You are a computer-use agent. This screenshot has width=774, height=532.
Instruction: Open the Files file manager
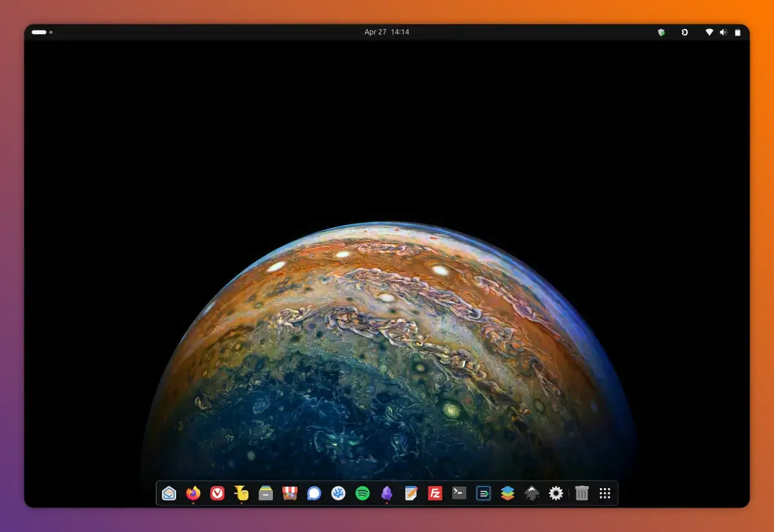[266, 493]
